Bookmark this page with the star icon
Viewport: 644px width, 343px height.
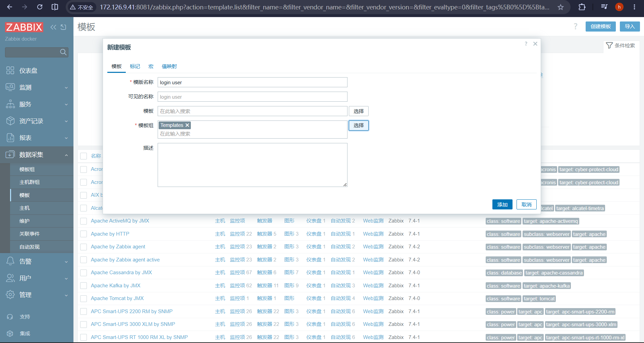click(561, 7)
